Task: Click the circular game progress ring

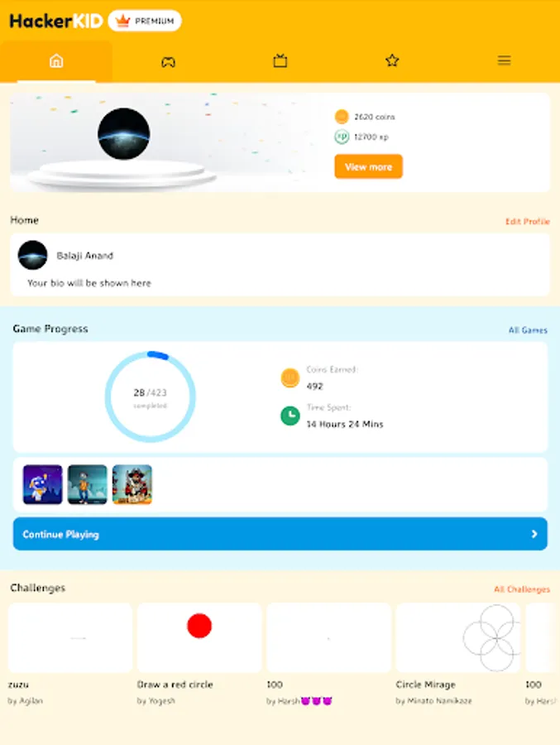Action: (x=150, y=397)
